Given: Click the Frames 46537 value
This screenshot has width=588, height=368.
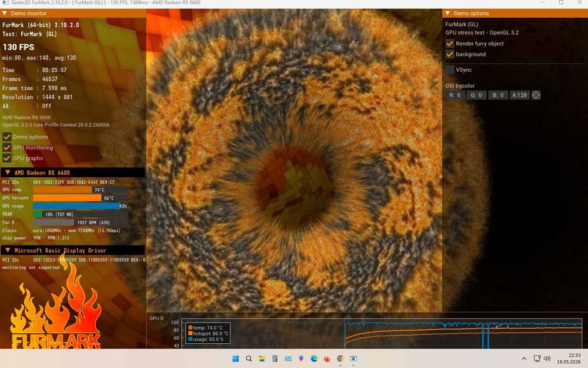Looking at the screenshot, I should (x=50, y=79).
